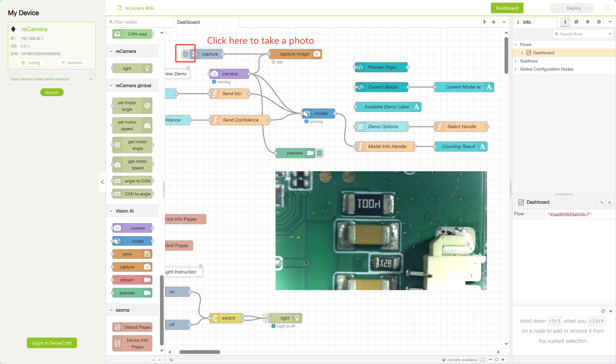Toggle the preview node output button

[319, 153]
